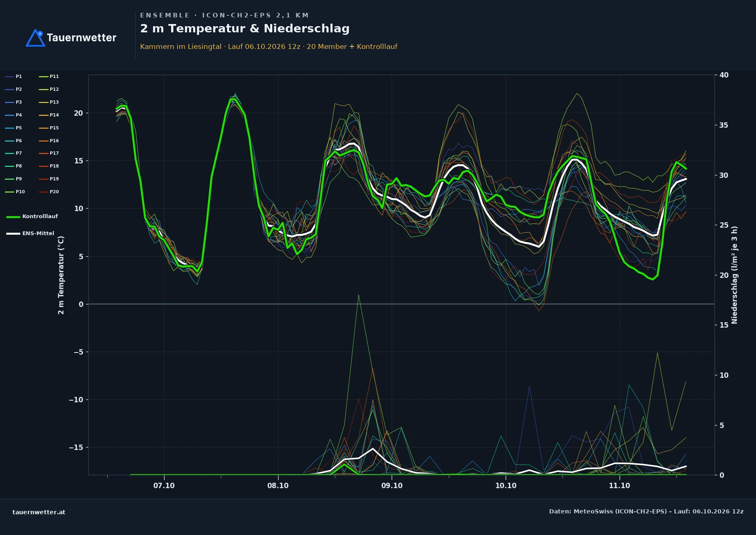Click the Kontrolllauf legend entry
The width and height of the screenshot is (756, 535).
tap(32, 216)
